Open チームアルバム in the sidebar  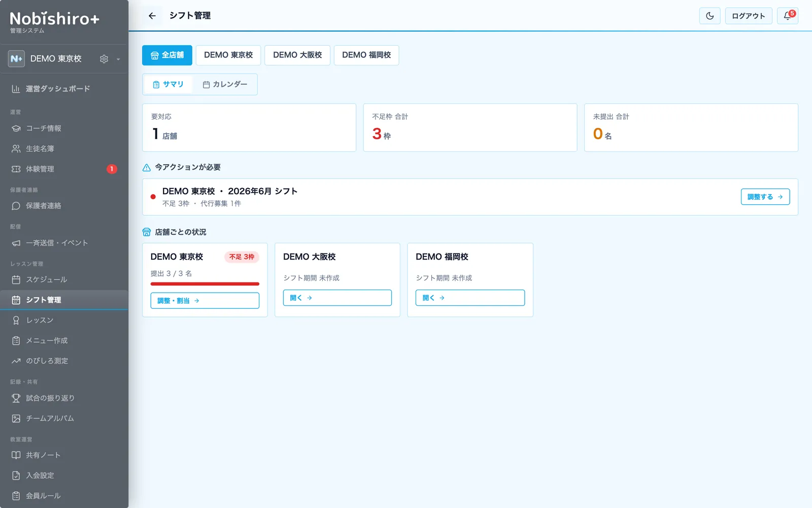(64, 419)
